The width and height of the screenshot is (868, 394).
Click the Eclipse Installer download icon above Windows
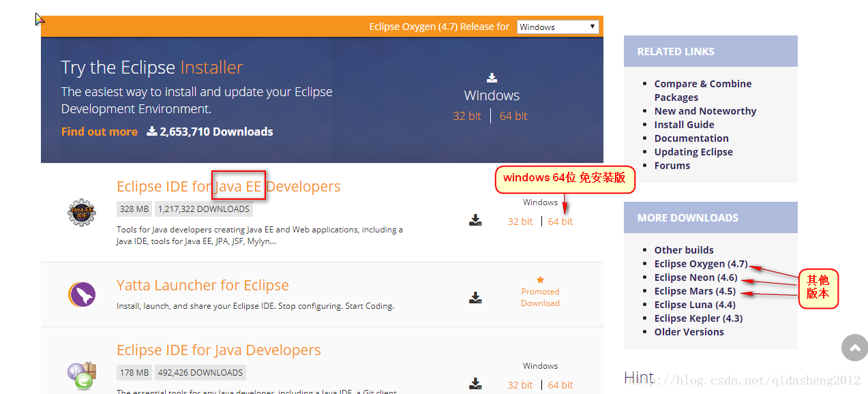(x=492, y=78)
